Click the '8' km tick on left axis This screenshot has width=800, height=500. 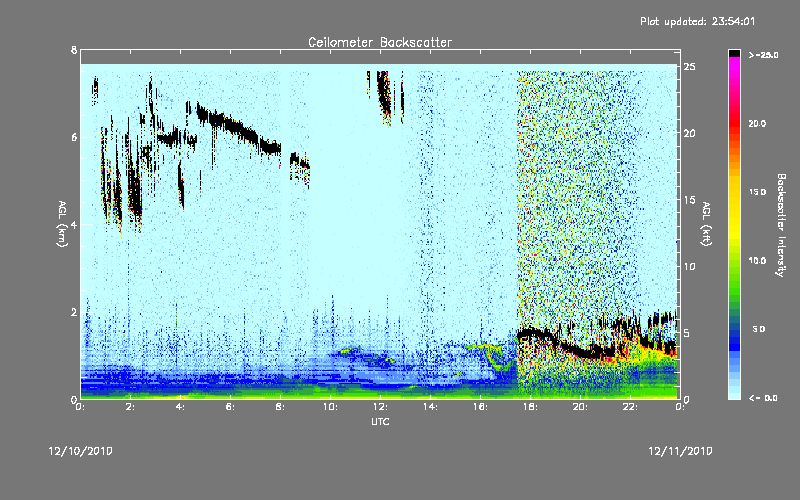pos(74,50)
